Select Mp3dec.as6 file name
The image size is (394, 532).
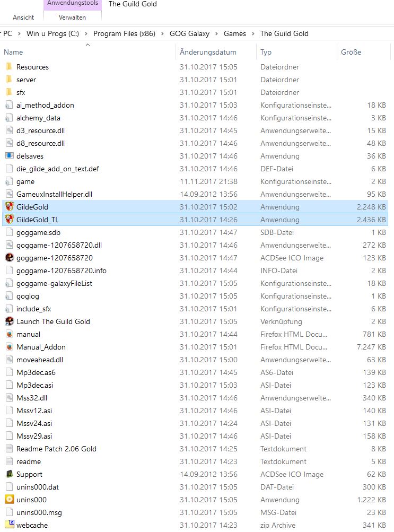coord(36,372)
